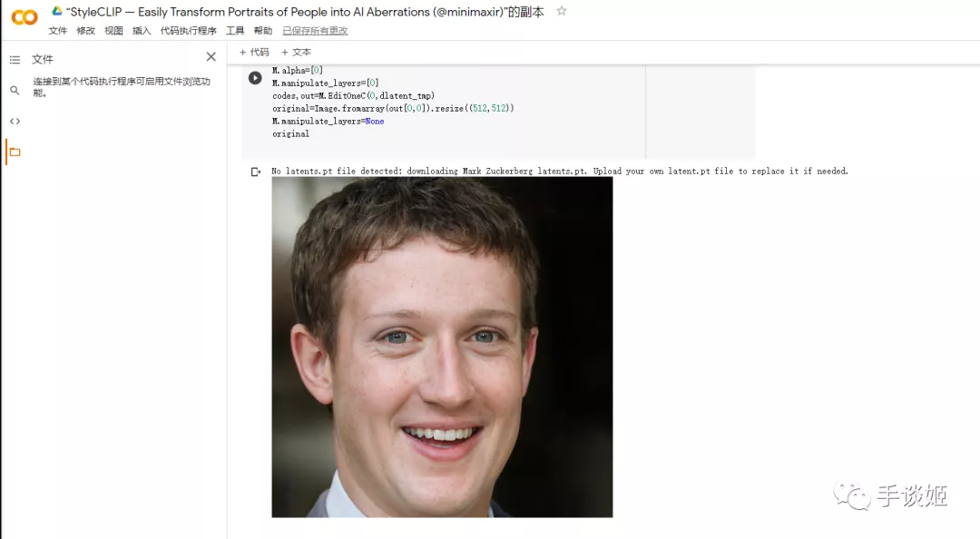Image resolution: width=980 pixels, height=539 pixels.
Task: Click the cell output toggle icon
Action: tap(256, 172)
